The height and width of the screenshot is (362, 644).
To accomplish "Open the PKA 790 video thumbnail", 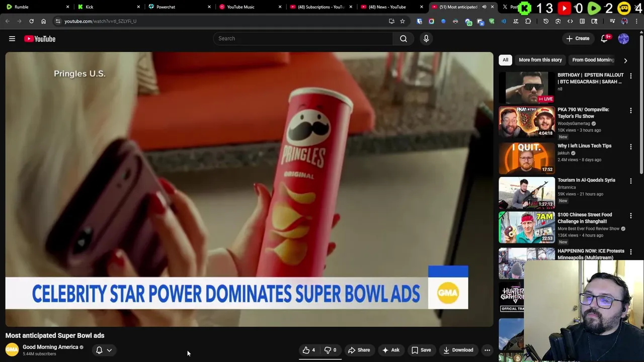I will pyautogui.click(x=527, y=122).
